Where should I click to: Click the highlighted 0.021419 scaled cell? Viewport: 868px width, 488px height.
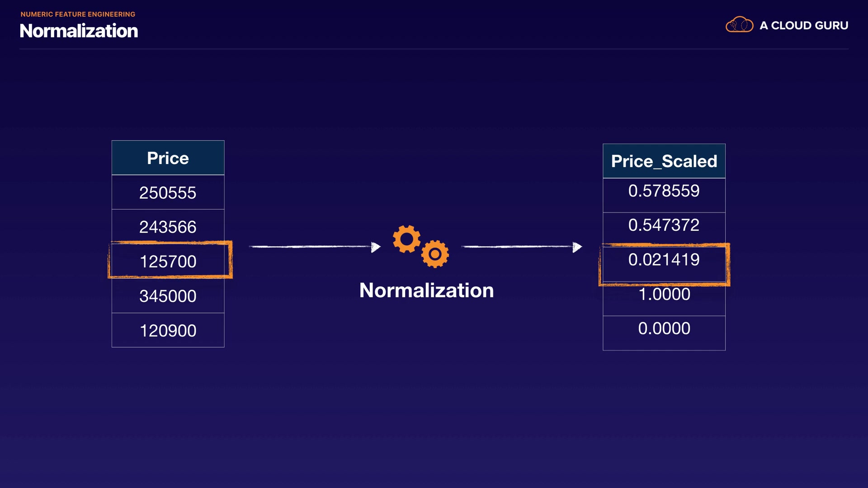click(x=664, y=260)
